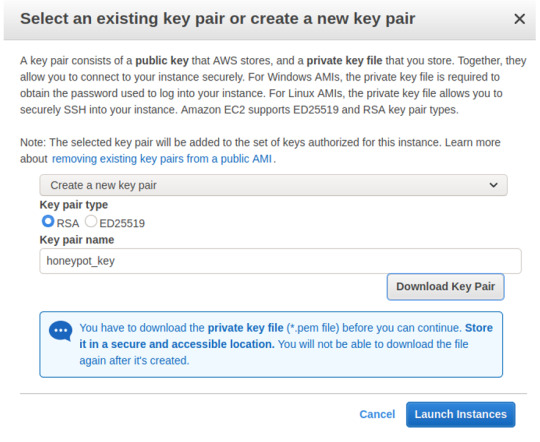This screenshot has width=540, height=442.
Task: Open 'removing existing key pairs from a public AMI' link
Action: (162, 159)
